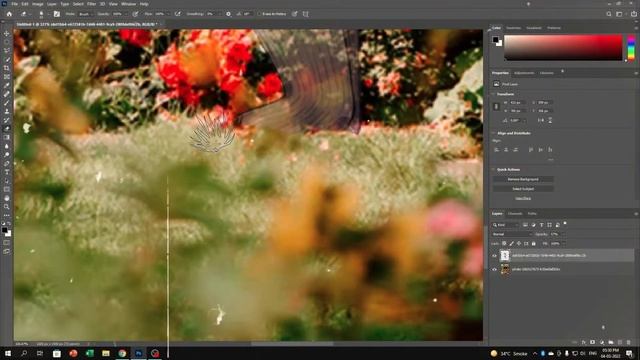Click the top layer thumbnail
The image size is (640, 360).
pos(505,256)
